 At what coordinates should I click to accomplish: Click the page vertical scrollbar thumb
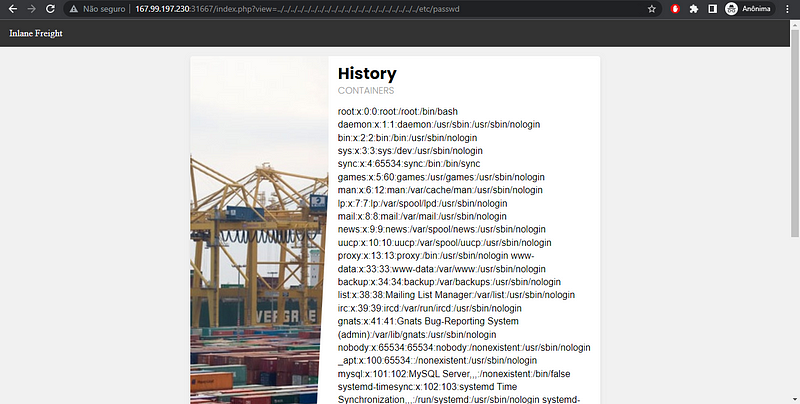tap(795, 133)
